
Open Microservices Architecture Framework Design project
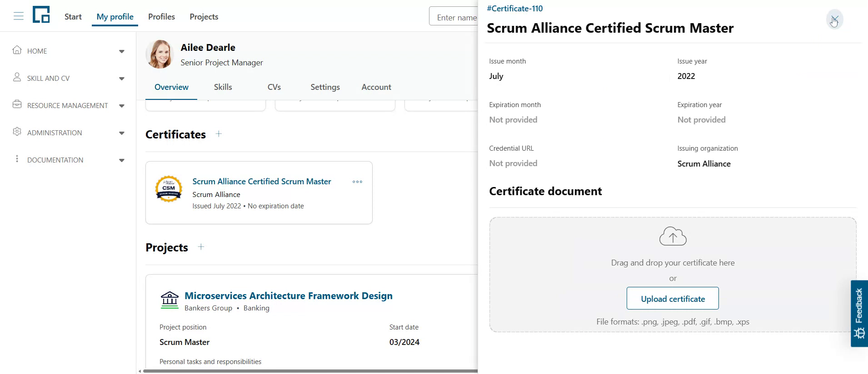[x=289, y=296]
